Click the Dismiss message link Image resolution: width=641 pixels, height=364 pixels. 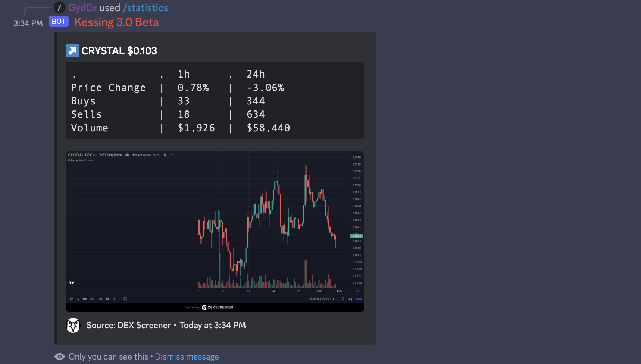click(x=187, y=357)
